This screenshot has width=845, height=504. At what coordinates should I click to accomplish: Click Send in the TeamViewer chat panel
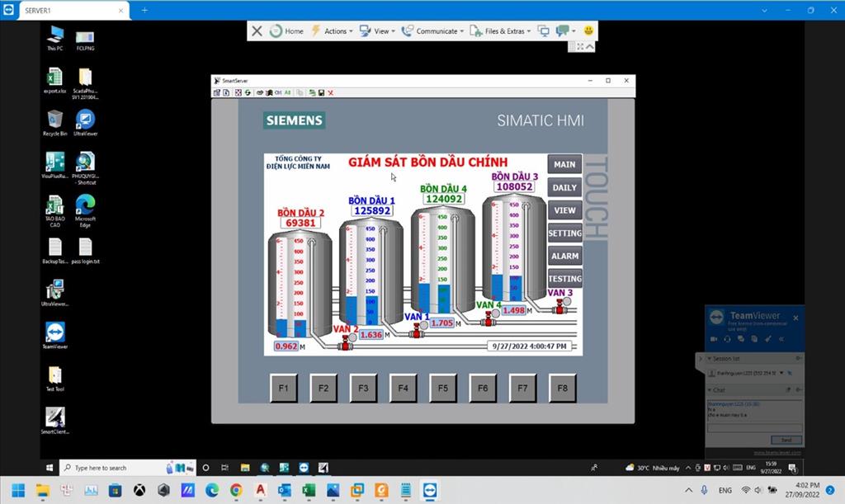click(x=786, y=440)
